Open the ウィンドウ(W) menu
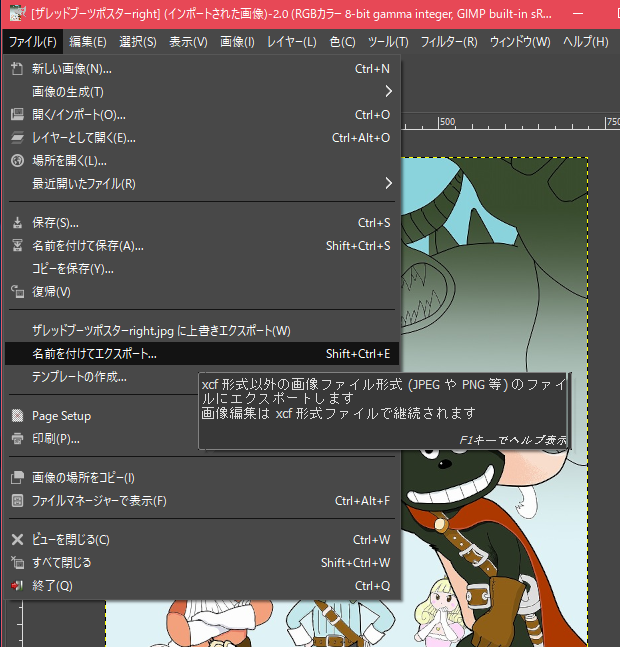 click(x=520, y=42)
